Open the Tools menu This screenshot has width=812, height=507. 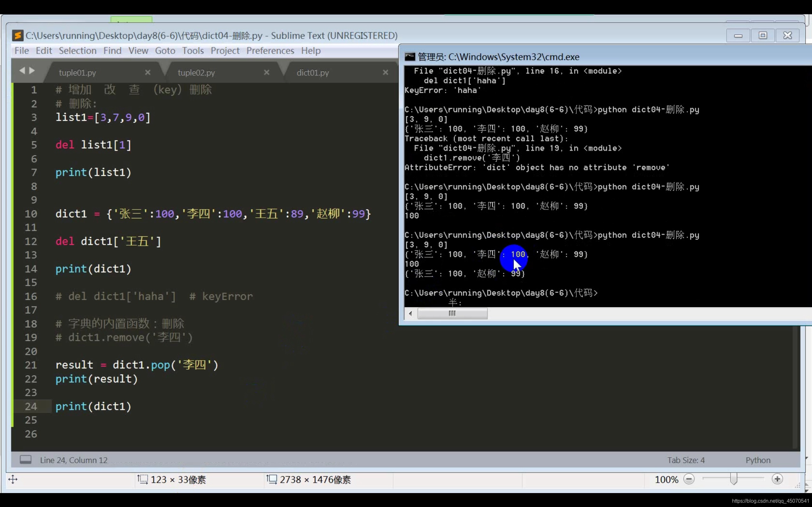coord(193,51)
